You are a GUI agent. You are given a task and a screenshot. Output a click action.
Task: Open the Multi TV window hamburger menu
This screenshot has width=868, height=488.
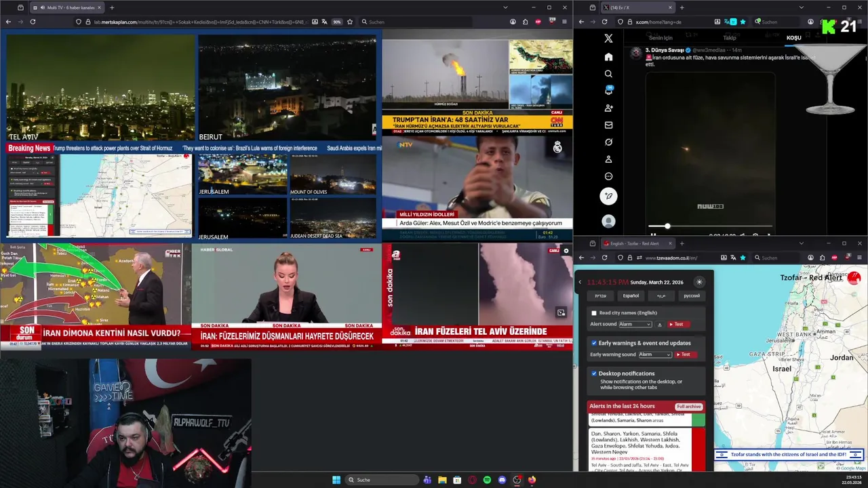click(564, 22)
